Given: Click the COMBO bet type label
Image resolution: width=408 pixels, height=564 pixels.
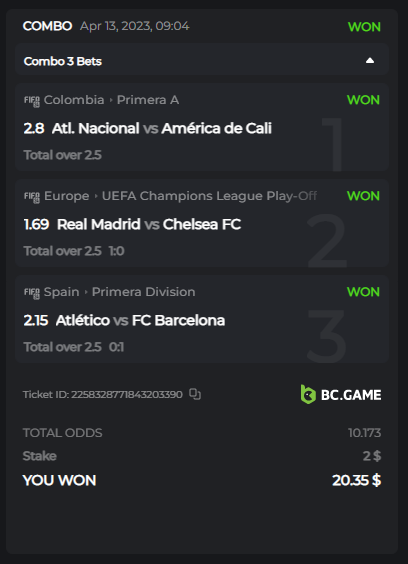Looking at the screenshot, I should [47, 26].
